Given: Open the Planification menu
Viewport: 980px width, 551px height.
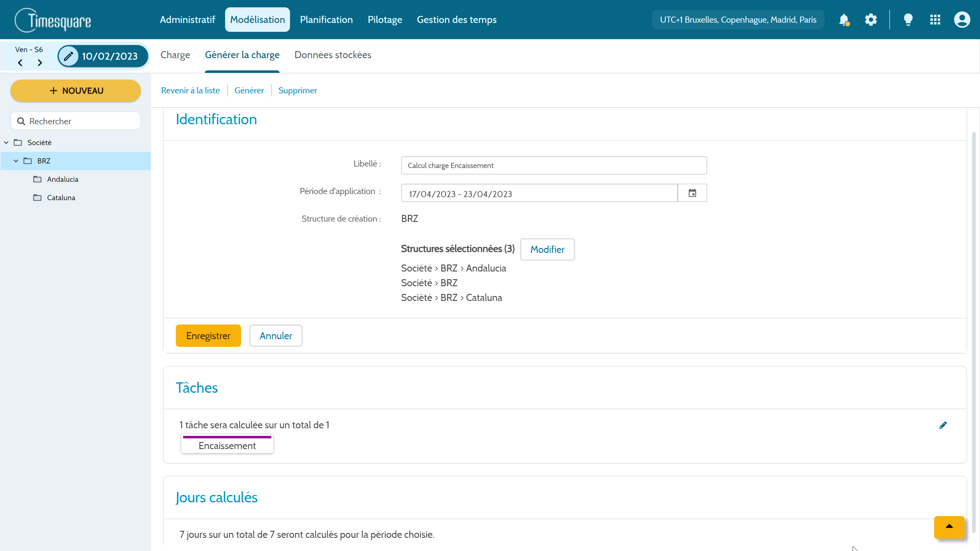Looking at the screenshot, I should click(x=326, y=20).
